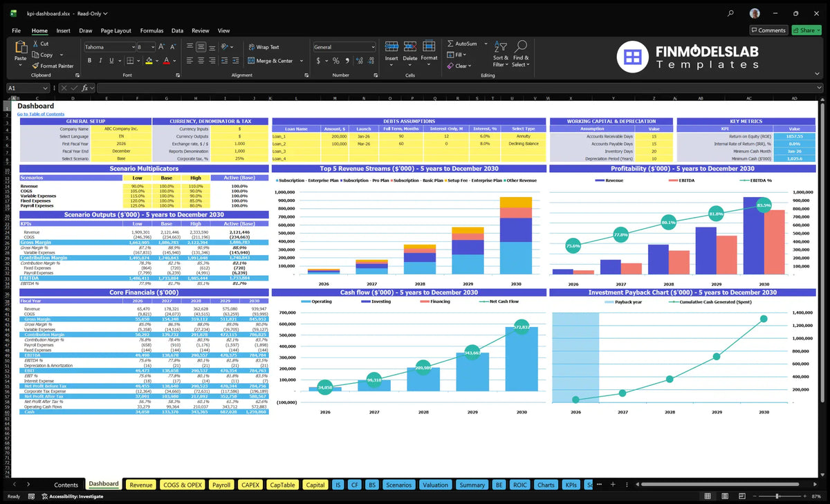
Task: Toggle Center horizontal alignment
Action: coord(201,61)
